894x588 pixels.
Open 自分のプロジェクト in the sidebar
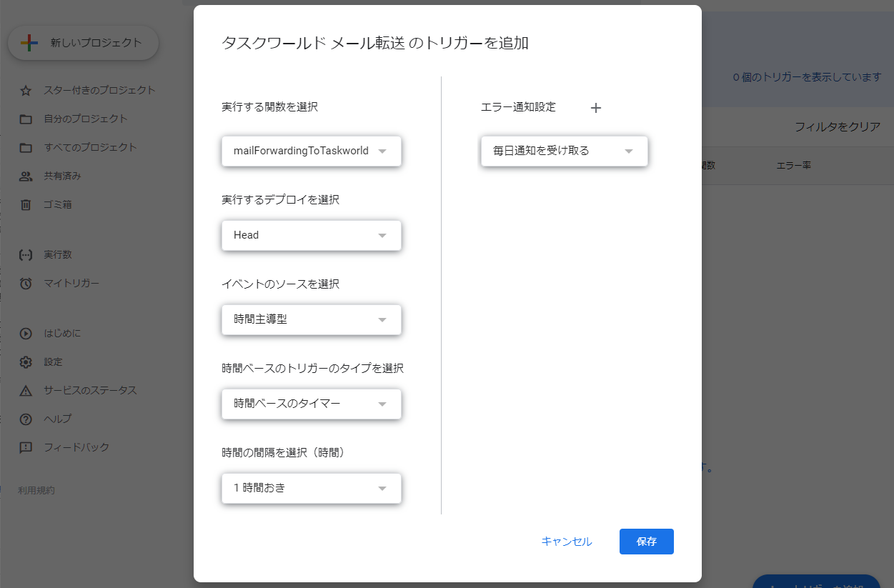86,119
